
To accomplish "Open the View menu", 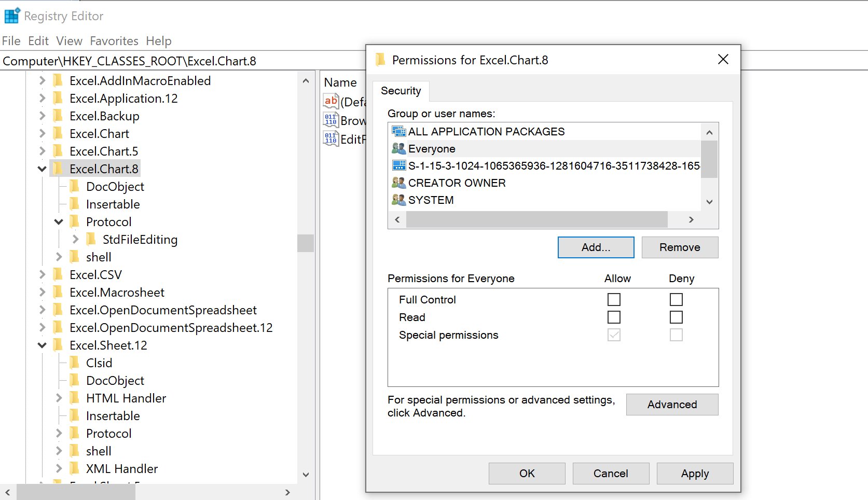I will point(70,41).
